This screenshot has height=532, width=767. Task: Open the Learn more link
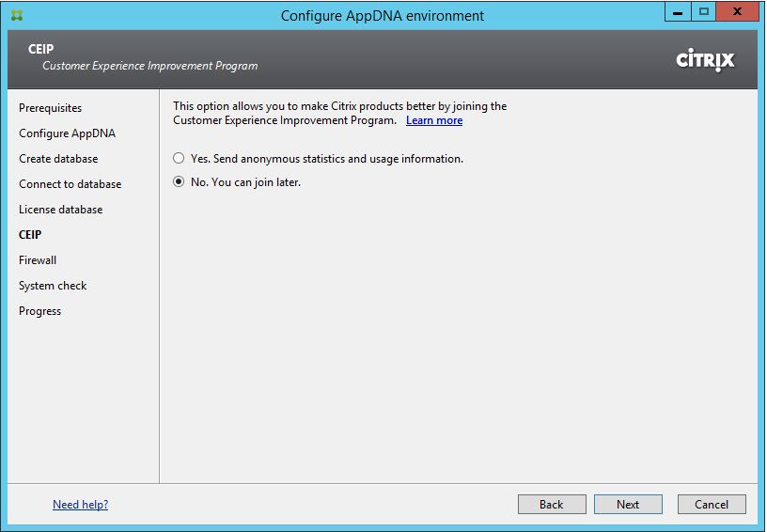(x=434, y=120)
